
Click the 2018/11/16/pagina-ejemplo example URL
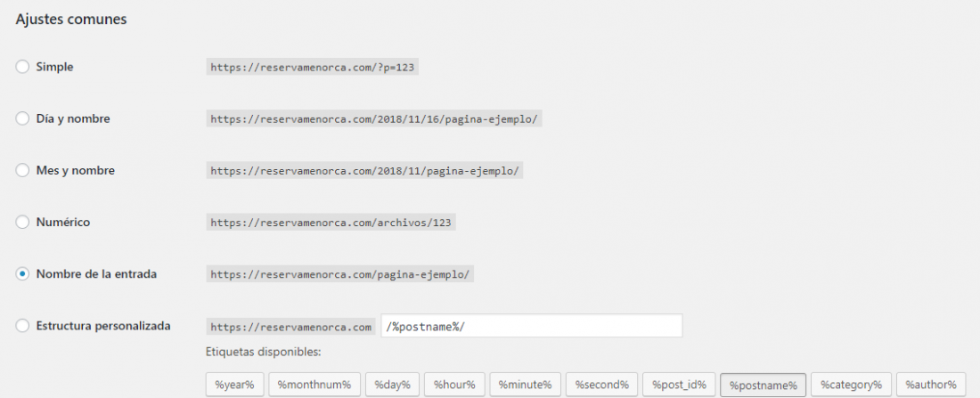(x=374, y=118)
